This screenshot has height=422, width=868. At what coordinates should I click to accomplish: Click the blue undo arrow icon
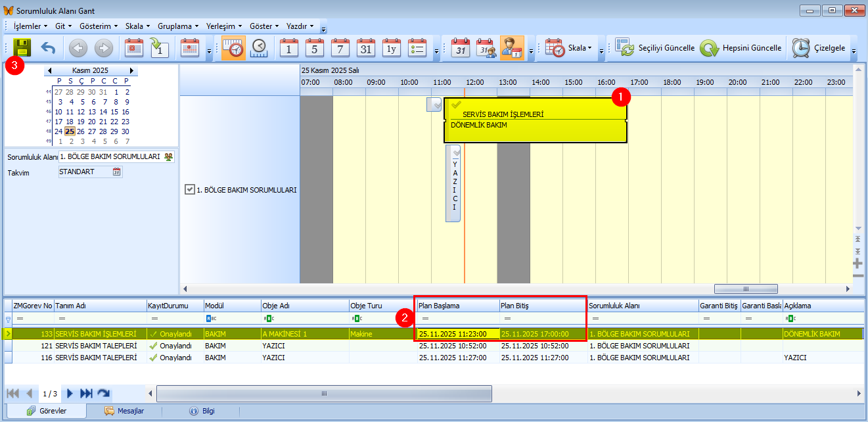[x=49, y=48]
